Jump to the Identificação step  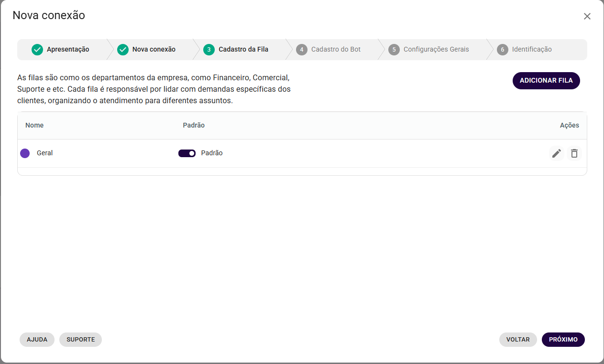pos(532,50)
